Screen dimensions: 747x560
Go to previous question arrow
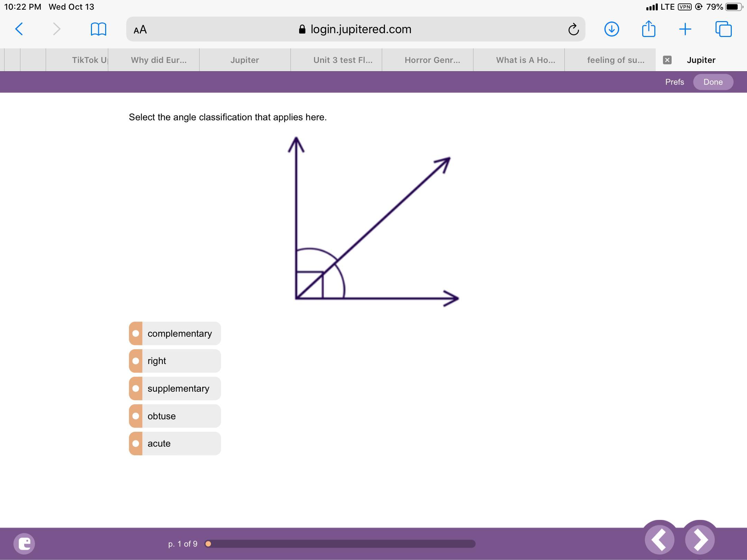pyautogui.click(x=660, y=540)
